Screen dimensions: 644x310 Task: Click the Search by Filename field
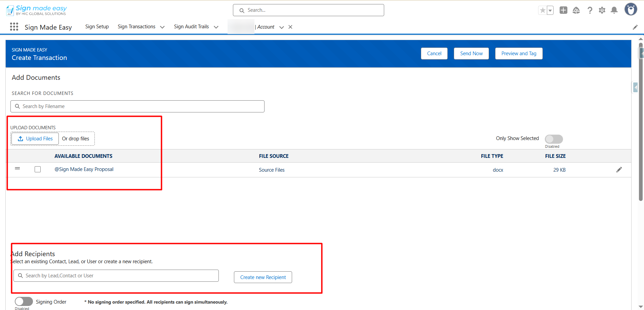137,106
